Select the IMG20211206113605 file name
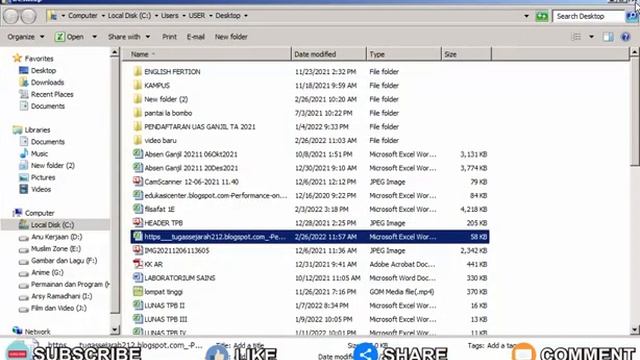The width and height of the screenshot is (640, 360). pos(177,251)
